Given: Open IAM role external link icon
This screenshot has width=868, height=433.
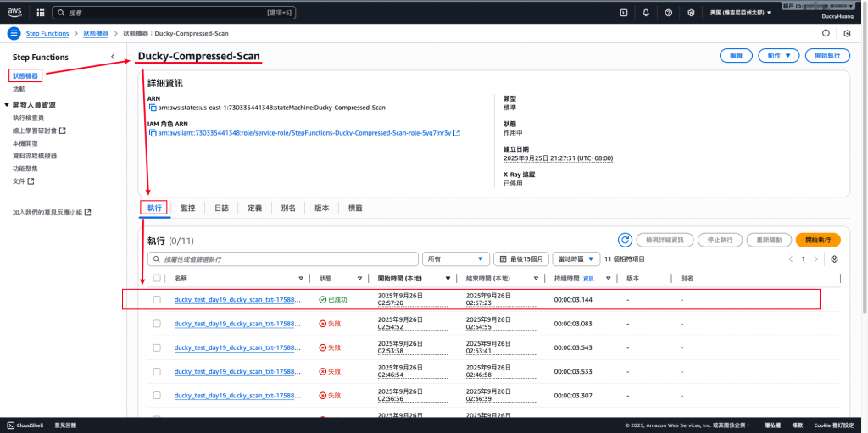Looking at the screenshot, I should (x=457, y=133).
